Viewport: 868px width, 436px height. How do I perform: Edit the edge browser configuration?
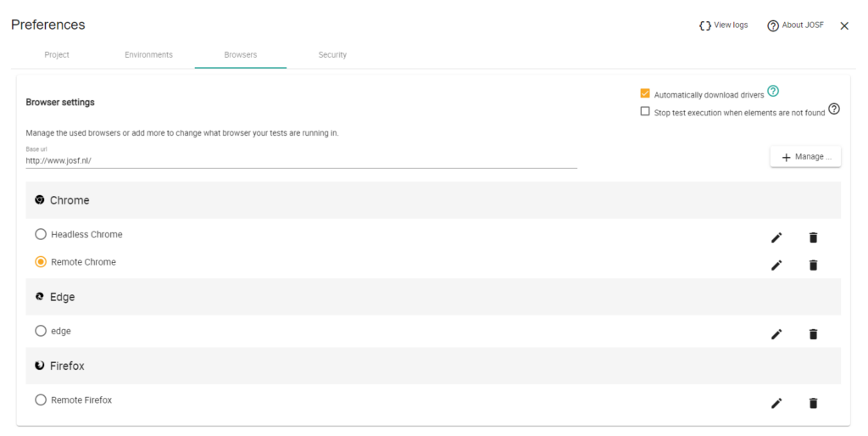[776, 334]
